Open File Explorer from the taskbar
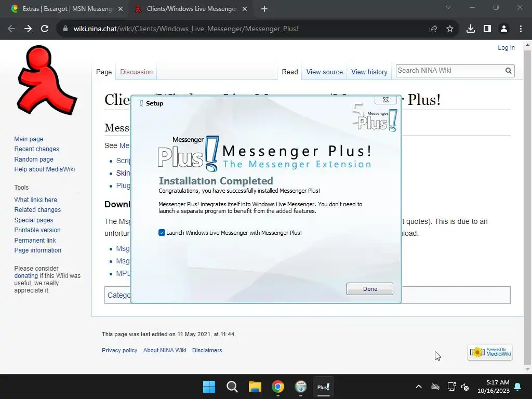532x399 pixels. (x=255, y=387)
